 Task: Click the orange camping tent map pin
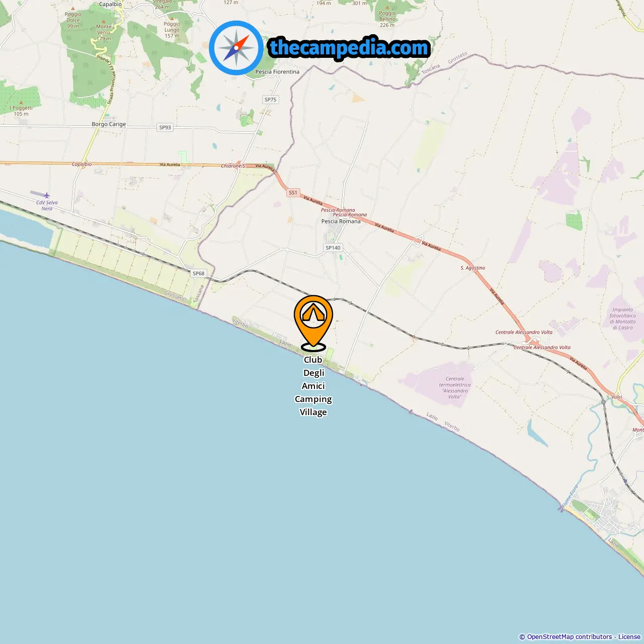click(313, 322)
